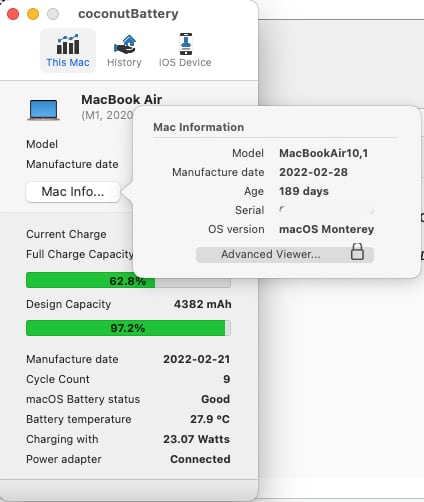Select the This Mac tab label
The width and height of the screenshot is (424, 502).
point(68,62)
